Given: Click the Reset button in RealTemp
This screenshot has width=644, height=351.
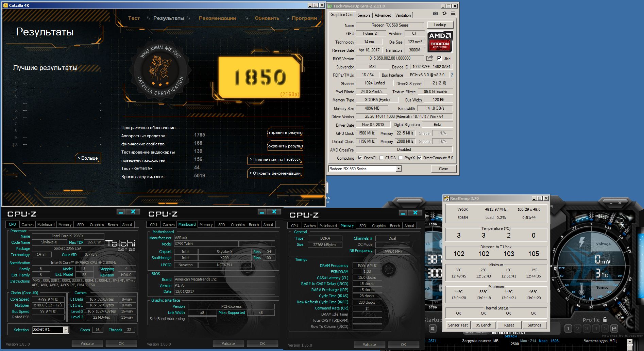Looking at the screenshot, I should (509, 325).
